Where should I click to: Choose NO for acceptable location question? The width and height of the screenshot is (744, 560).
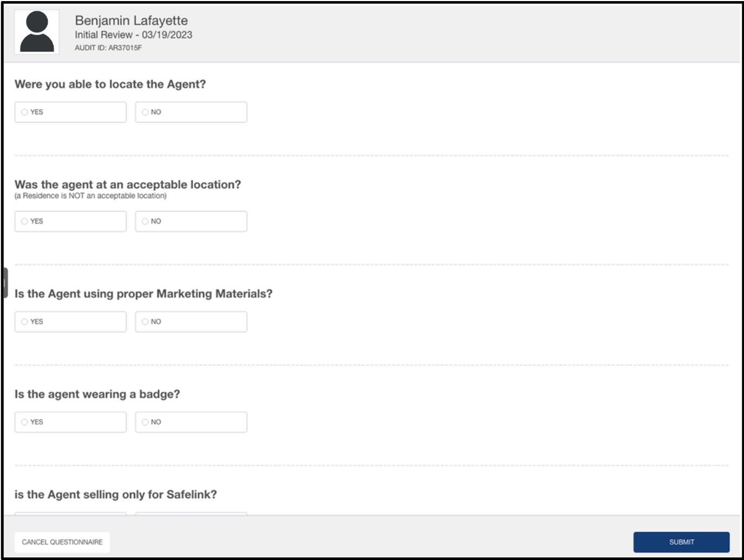pyautogui.click(x=191, y=221)
